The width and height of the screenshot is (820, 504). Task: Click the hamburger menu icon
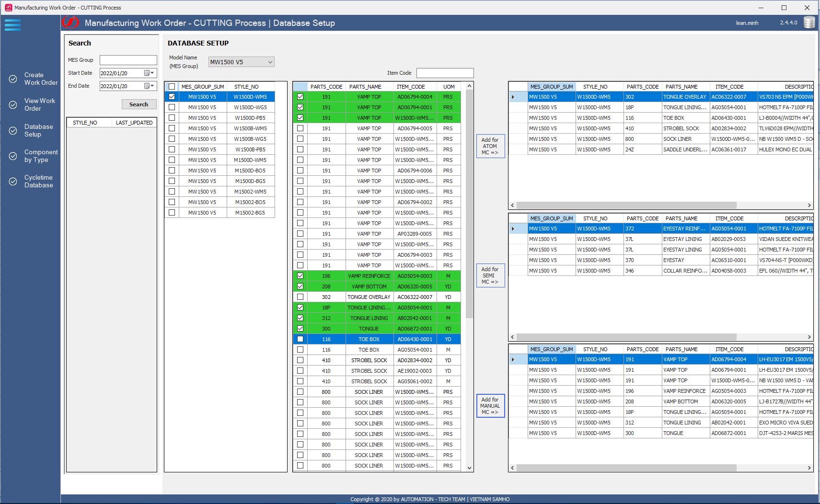pos(12,25)
